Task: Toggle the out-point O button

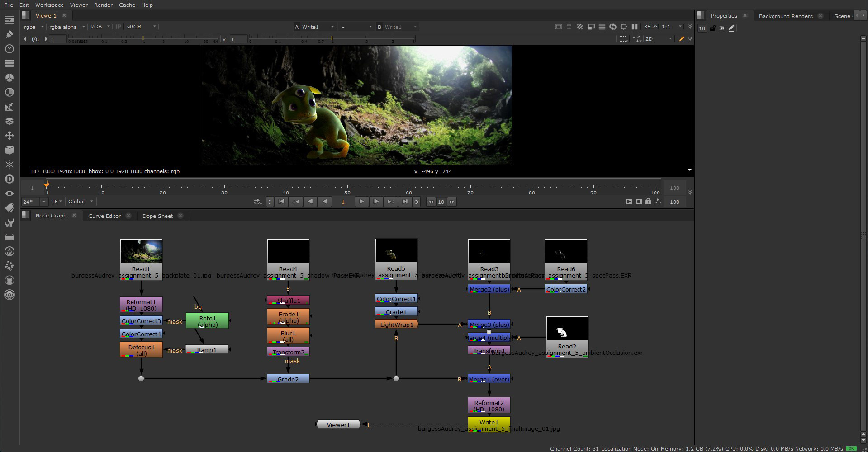Action: (416, 202)
